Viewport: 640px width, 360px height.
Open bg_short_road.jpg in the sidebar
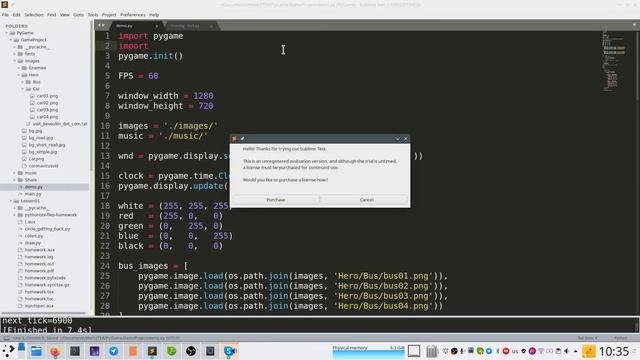[x=47, y=145]
